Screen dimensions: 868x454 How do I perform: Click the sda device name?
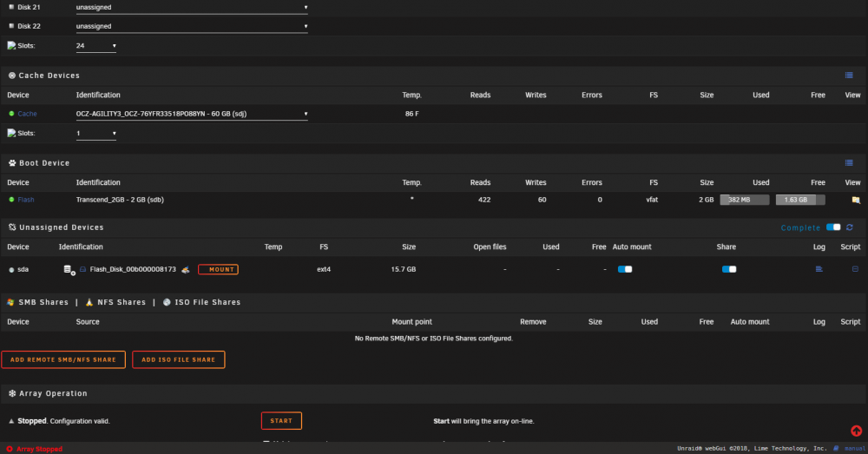23,270
